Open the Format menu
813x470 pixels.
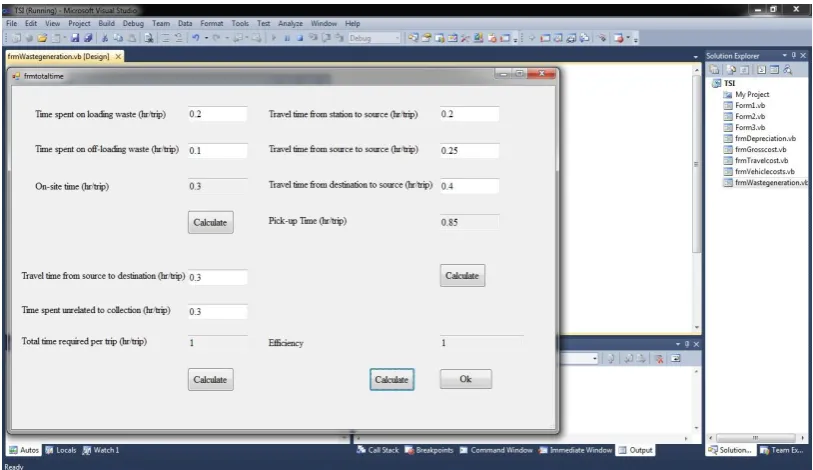click(x=212, y=23)
